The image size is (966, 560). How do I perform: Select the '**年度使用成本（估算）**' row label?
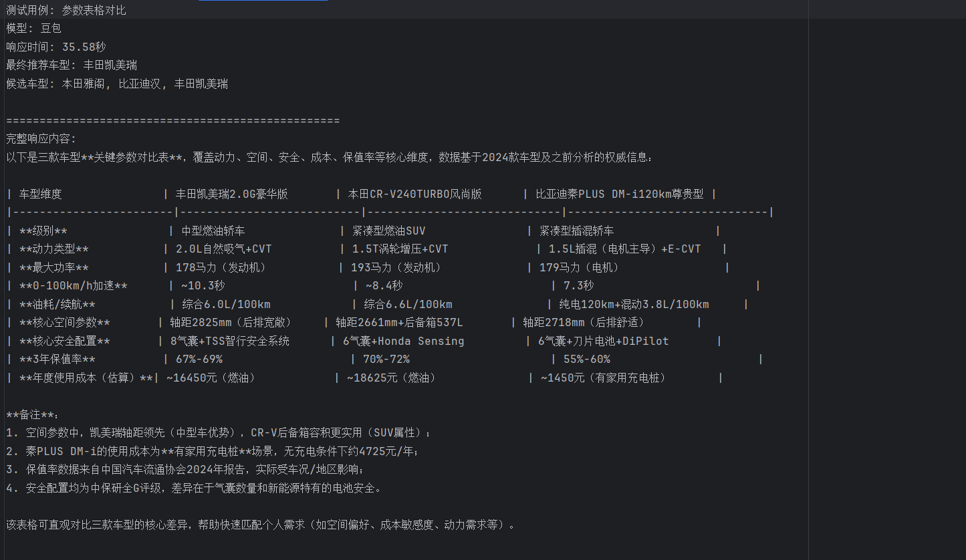tap(86, 378)
